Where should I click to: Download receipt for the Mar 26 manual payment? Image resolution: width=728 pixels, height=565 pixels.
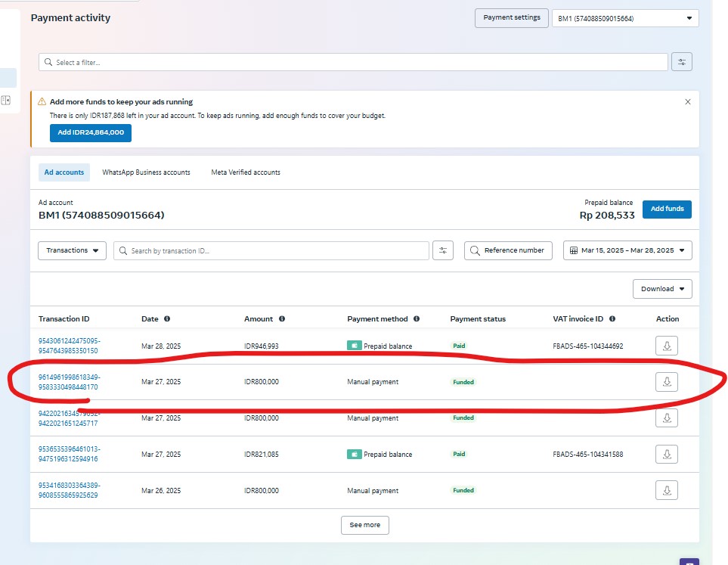pyautogui.click(x=666, y=491)
